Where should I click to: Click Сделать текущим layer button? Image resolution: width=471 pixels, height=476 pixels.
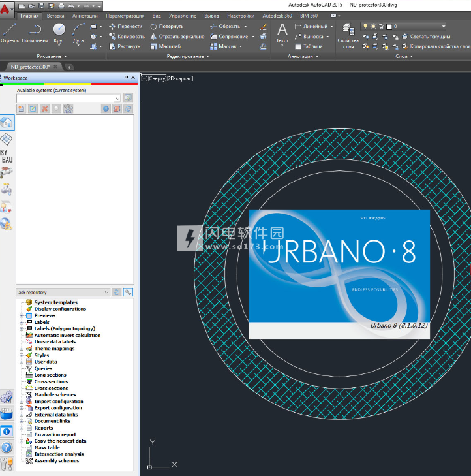click(426, 37)
